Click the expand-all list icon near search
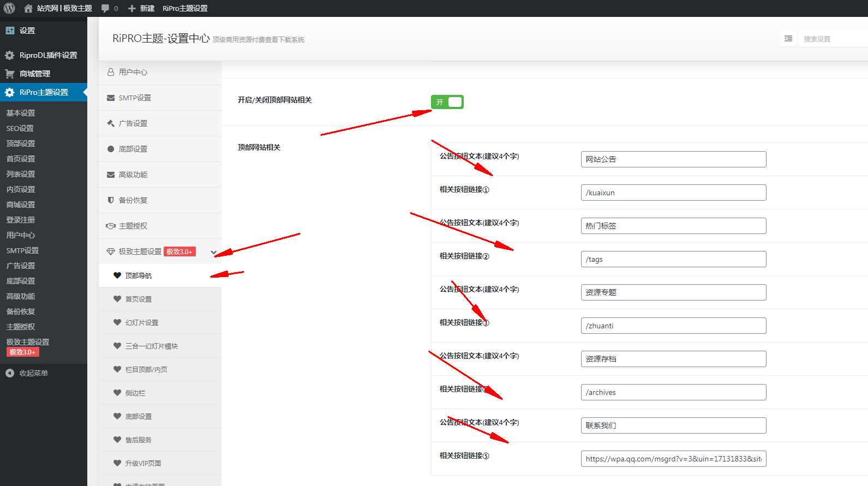Image resolution: width=868 pixels, height=486 pixels. 788,39
